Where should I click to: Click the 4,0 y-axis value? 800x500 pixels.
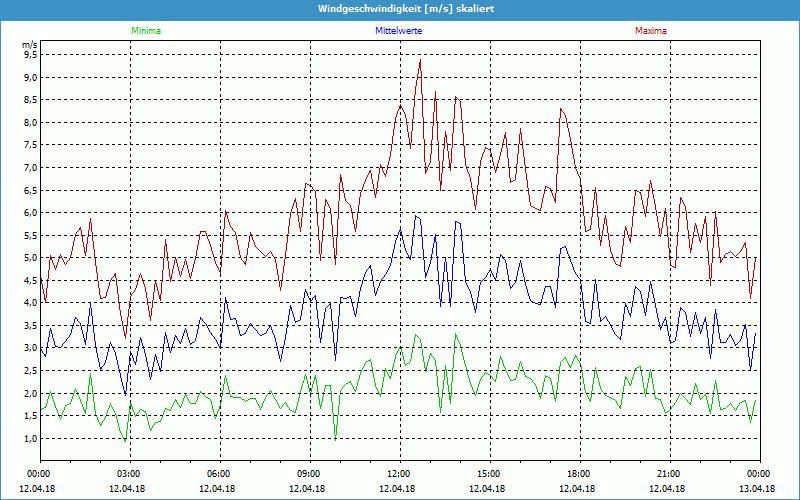(31, 303)
